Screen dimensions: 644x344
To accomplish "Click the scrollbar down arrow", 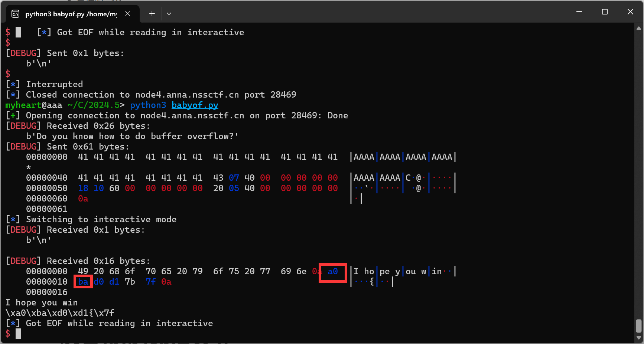I will (638, 338).
